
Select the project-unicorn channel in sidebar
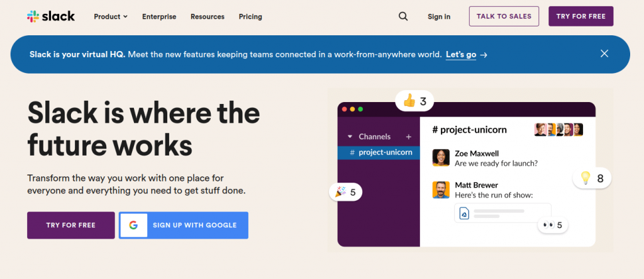click(x=381, y=152)
